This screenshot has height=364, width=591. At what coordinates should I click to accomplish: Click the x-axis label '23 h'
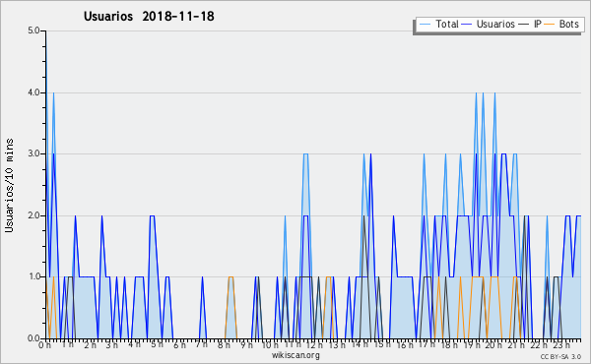coord(561,345)
